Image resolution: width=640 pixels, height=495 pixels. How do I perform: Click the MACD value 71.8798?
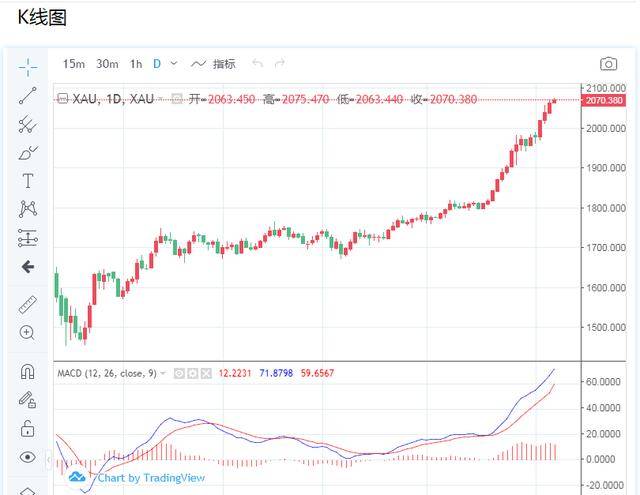276,373
